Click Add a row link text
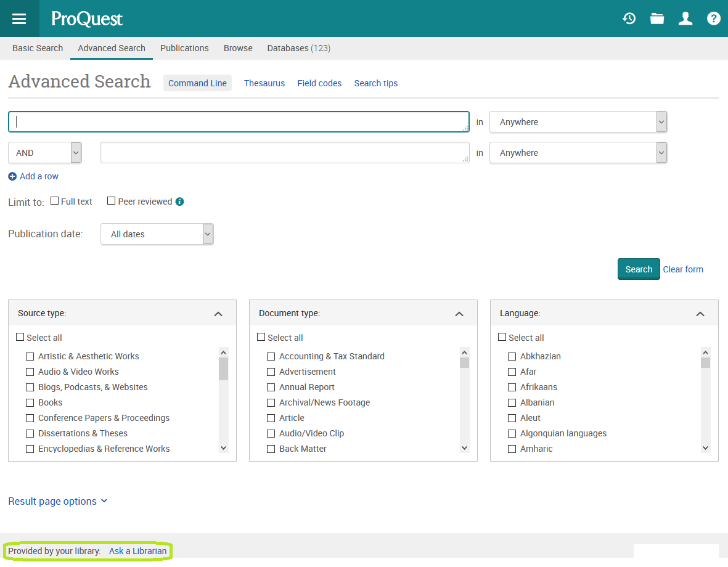Image resolution: width=728 pixels, height=567 pixels. 39,176
